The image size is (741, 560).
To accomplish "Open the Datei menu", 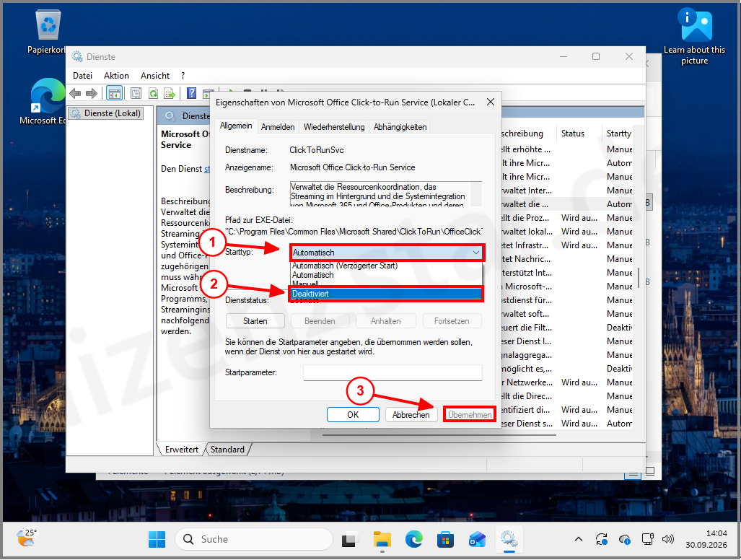I will (x=82, y=76).
